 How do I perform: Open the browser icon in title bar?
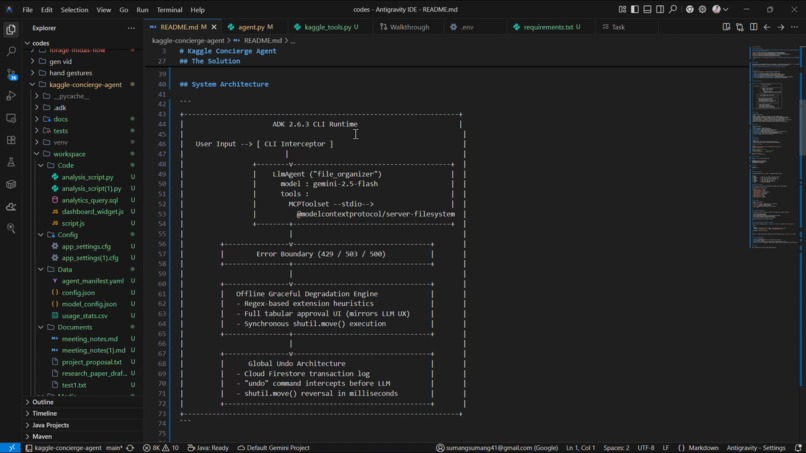coord(689,9)
